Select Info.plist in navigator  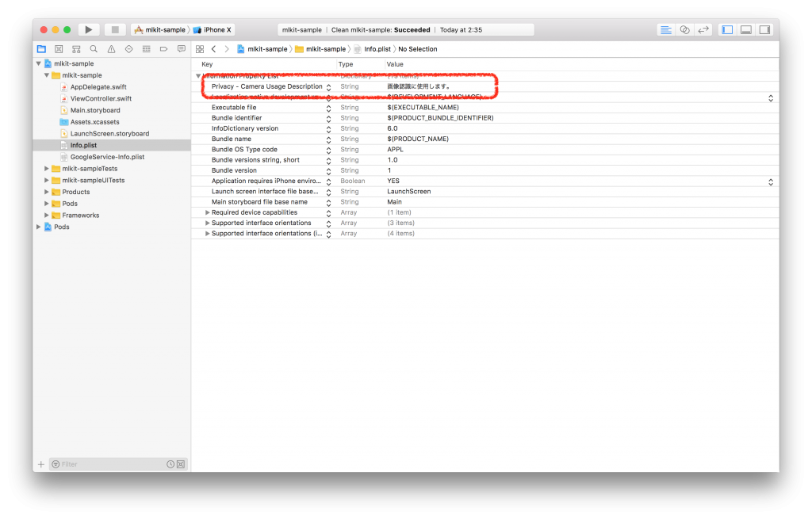[x=83, y=146]
